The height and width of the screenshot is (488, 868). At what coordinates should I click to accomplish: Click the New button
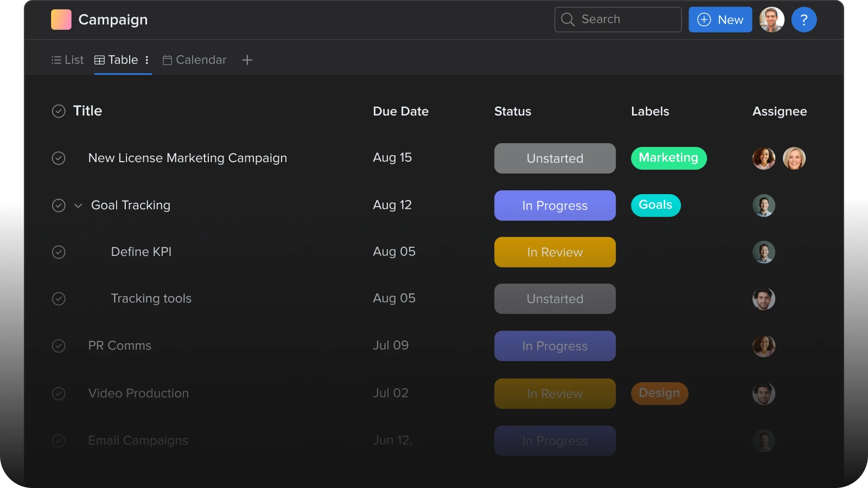[x=720, y=20]
